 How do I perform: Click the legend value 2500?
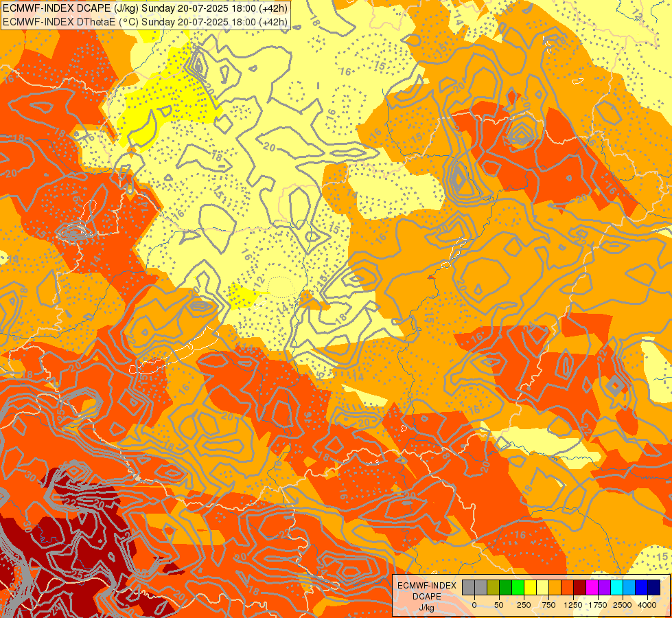click(623, 605)
